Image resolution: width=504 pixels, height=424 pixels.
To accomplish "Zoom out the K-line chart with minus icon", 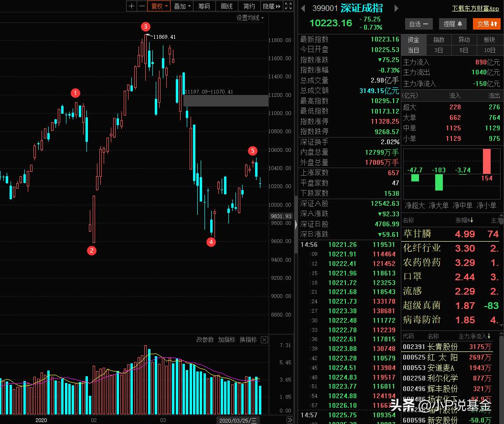I will (142, 6).
